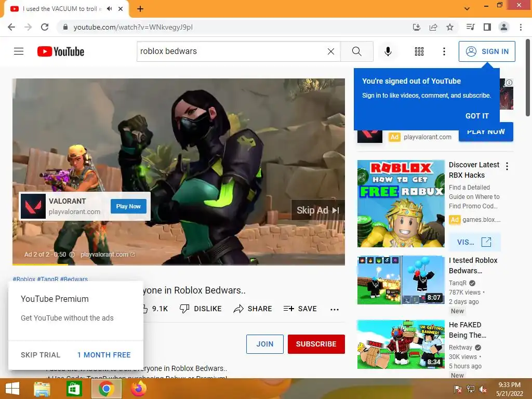Click the share page icon in address bar
The height and width of the screenshot is (399, 532).
point(433,27)
